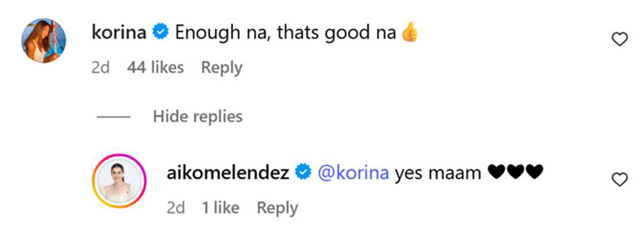Reply to korina's comment
The width and height of the screenshot is (644, 231).
click(221, 67)
